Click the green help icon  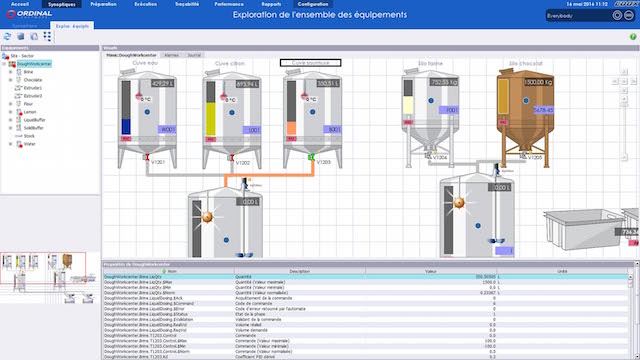(x=633, y=37)
